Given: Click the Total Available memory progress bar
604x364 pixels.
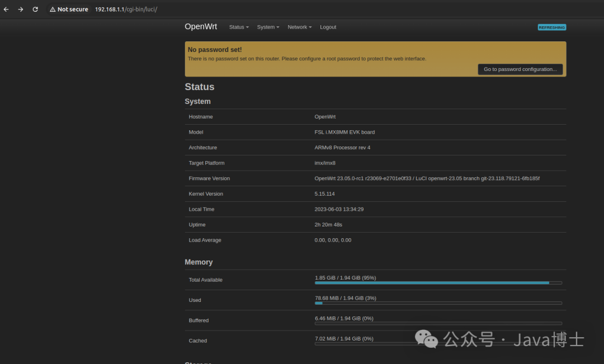Looking at the screenshot, I should pos(438,283).
